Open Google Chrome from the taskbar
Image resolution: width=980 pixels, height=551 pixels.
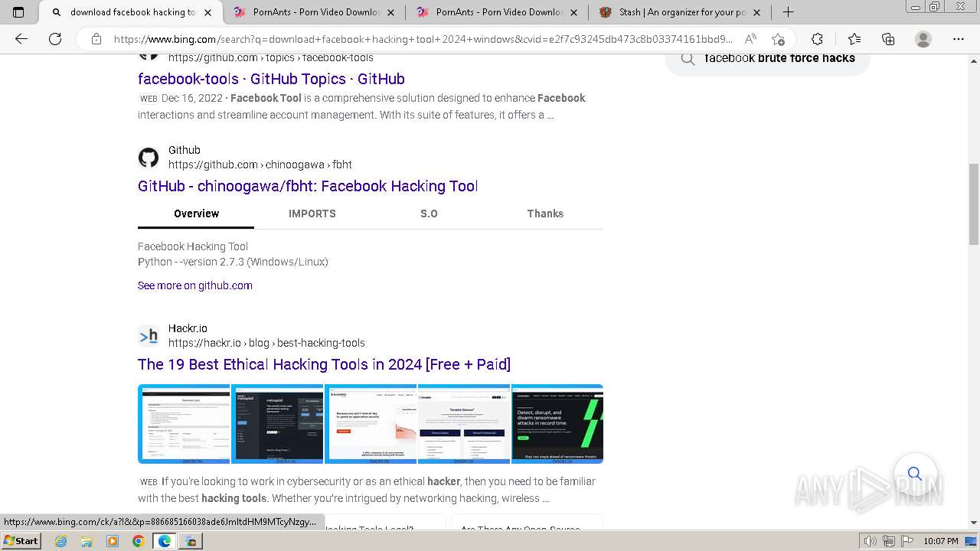(138, 541)
